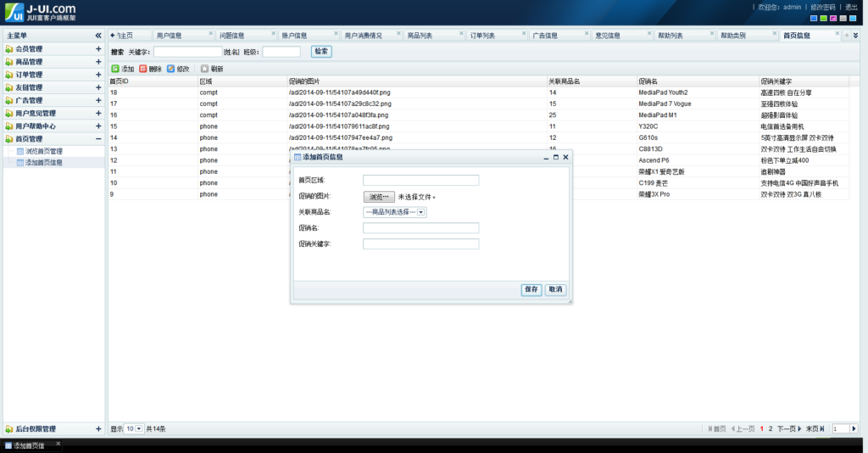This screenshot has width=868, height=453.
Task: Maximize the 添加首页信息 dialog
Action: coord(556,157)
